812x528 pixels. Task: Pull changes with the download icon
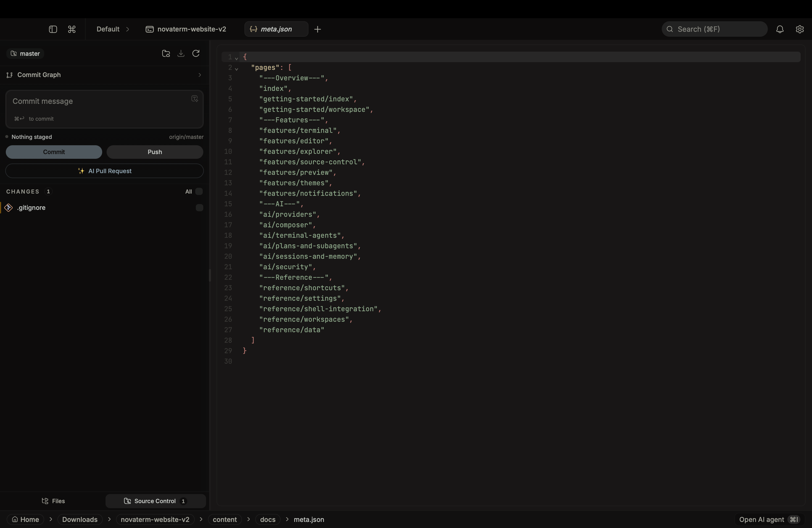(181, 54)
